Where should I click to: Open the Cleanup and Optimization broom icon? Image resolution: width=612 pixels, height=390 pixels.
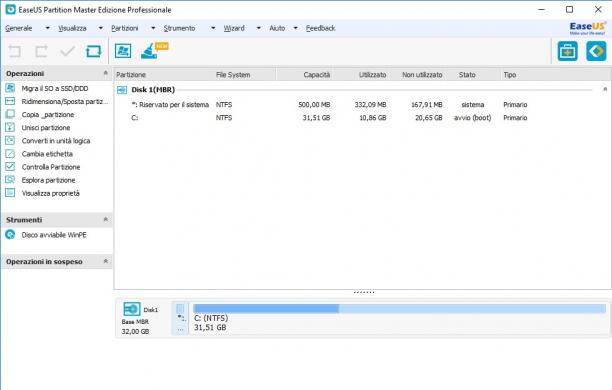(149, 51)
